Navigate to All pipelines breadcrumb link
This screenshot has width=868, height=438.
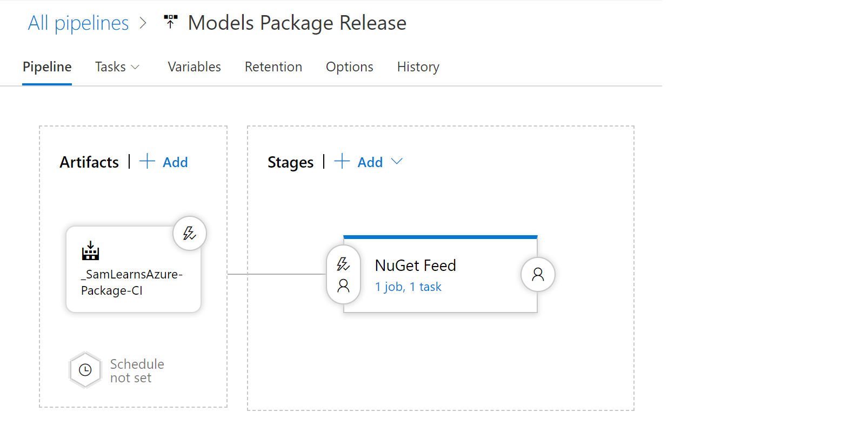pos(78,23)
